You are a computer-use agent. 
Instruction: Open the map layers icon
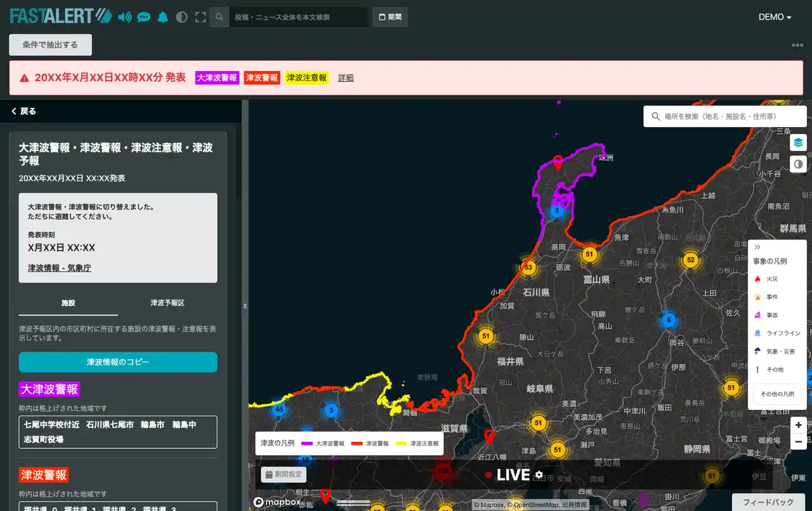[798, 142]
